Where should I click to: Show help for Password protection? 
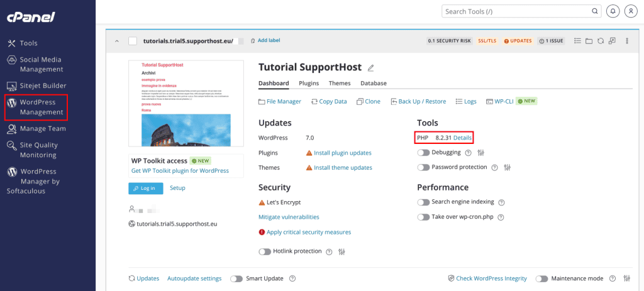494,167
